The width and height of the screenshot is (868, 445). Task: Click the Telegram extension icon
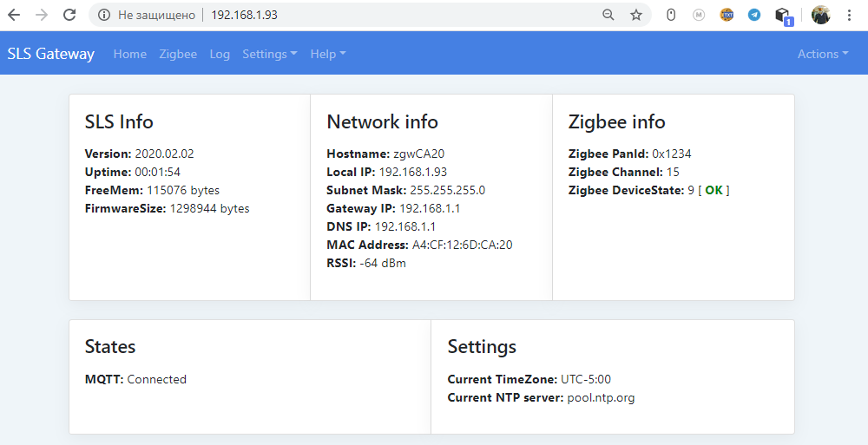point(754,15)
